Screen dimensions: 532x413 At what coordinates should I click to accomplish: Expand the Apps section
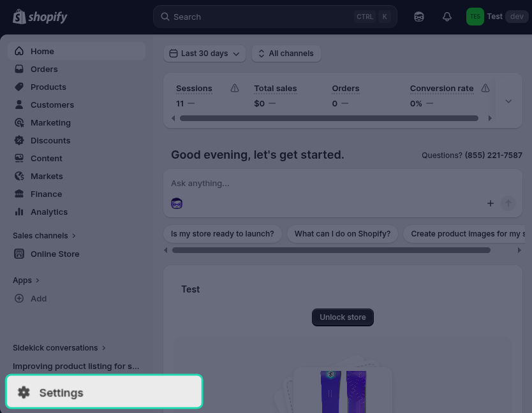(x=26, y=280)
